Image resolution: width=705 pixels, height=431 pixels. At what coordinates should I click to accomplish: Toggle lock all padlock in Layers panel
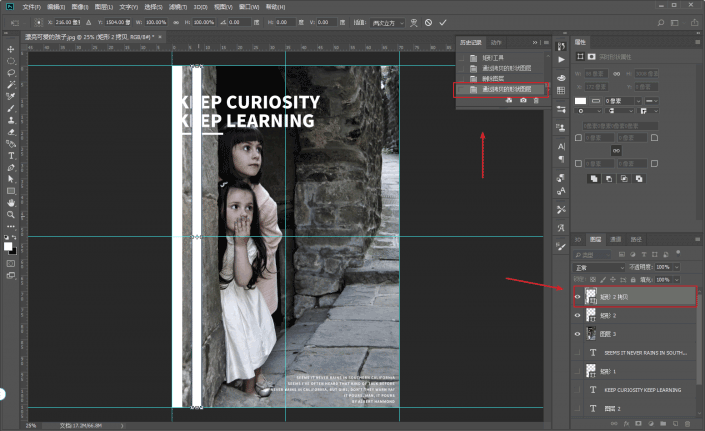coord(633,280)
